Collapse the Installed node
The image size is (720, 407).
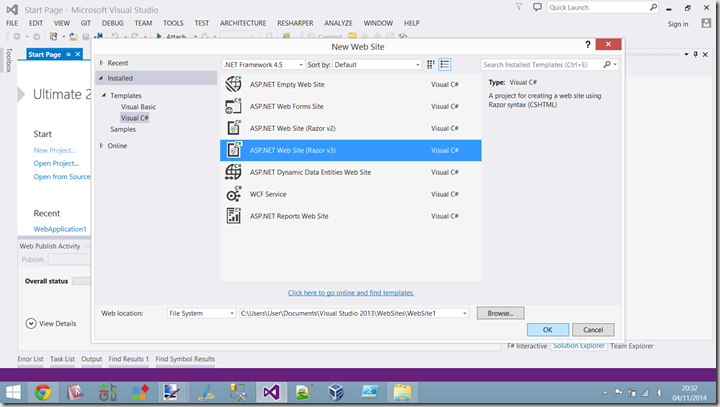coord(101,78)
